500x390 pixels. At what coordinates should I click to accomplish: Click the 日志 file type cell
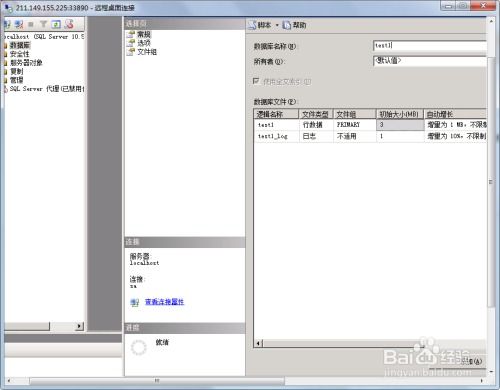pos(316,136)
